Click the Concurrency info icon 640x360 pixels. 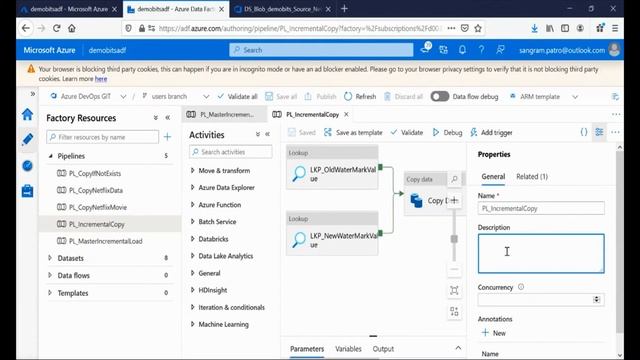pos(521,287)
